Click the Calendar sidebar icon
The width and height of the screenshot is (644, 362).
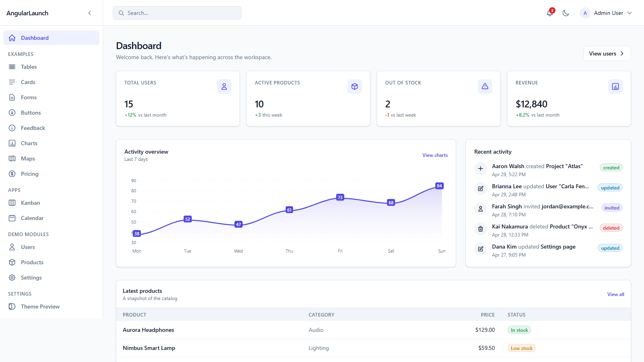(x=12, y=218)
